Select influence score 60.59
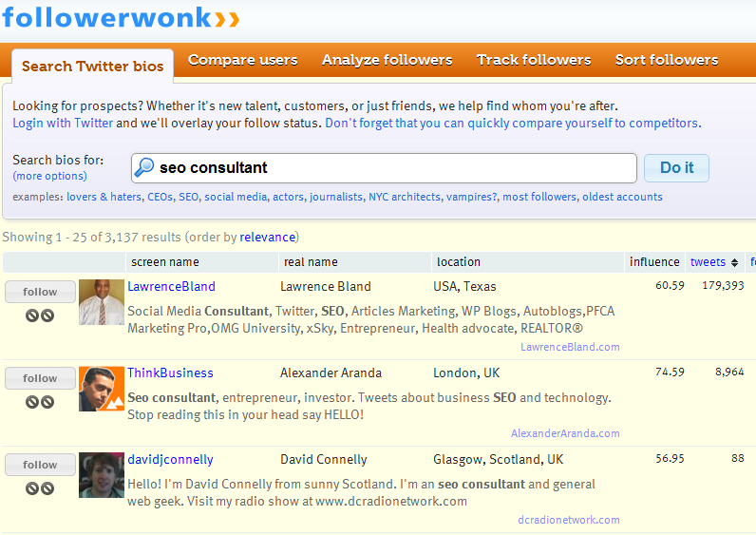This screenshot has width=756, height=535. (x=670, y=286)
